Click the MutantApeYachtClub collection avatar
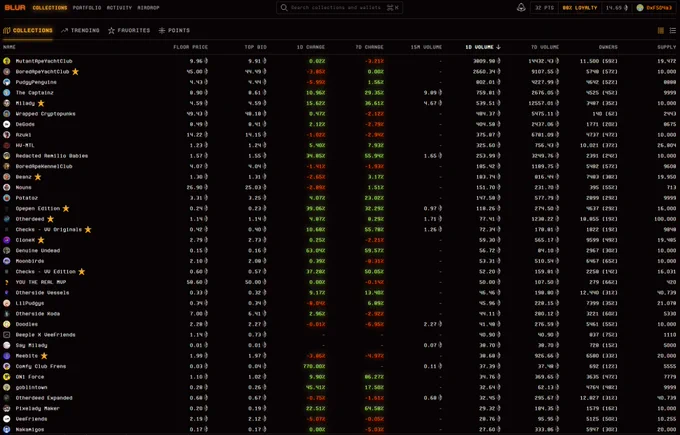 pyautogui.click(x=7, y=61)
